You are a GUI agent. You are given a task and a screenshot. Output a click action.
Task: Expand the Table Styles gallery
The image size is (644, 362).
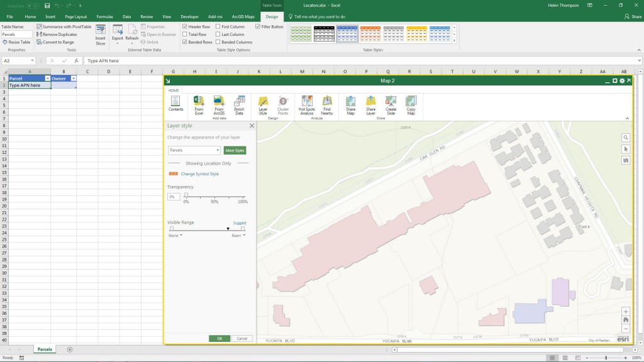(x=454, y=41)
